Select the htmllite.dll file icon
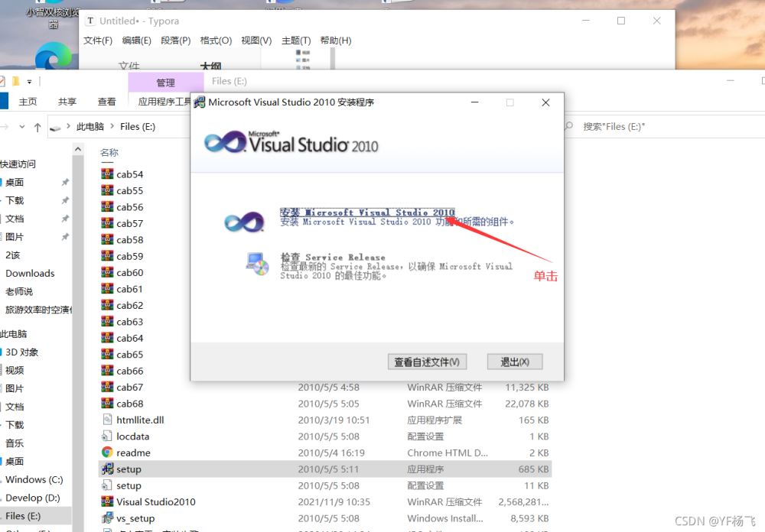Viewport: 765px width, 532px height. click(x=107, y=420)
